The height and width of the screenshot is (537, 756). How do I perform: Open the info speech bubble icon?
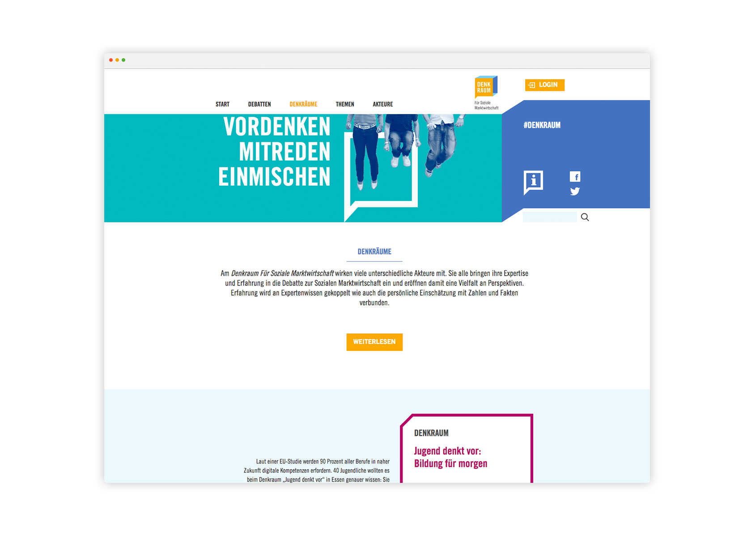coord(533,183)
